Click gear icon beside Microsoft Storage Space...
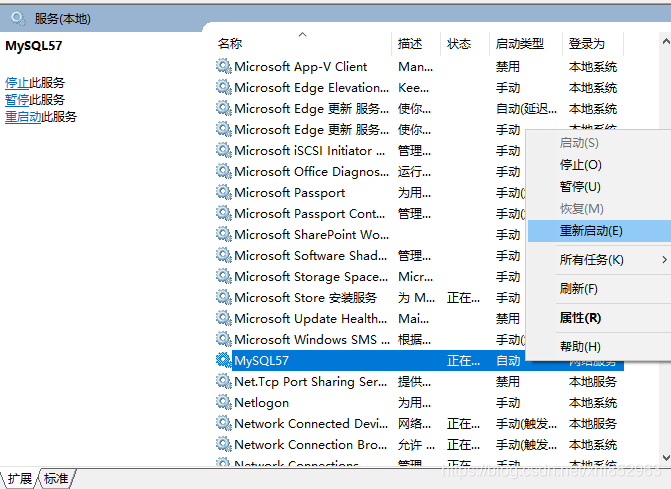The image size is (671, 489). (223, 276)
